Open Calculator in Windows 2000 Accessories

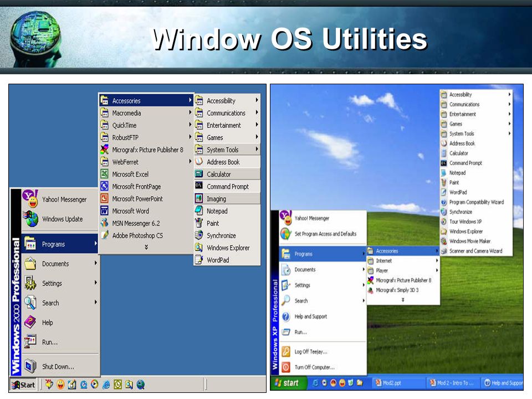coord(227,174)
